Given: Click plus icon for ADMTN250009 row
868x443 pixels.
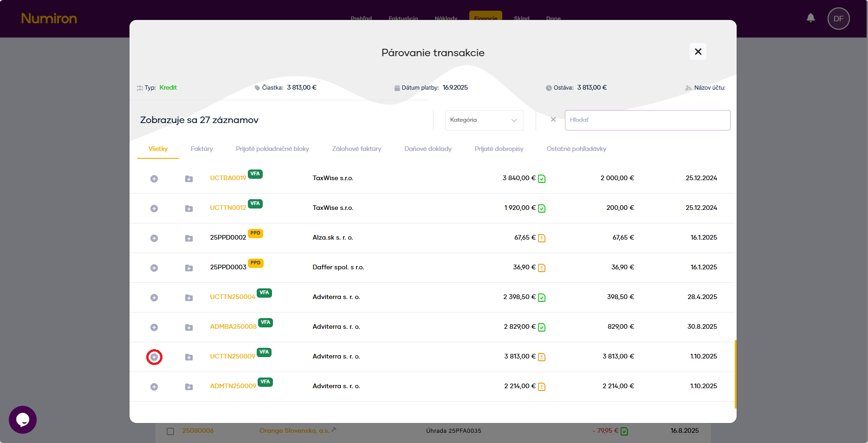Looking at the screenshot, I should [154, 387].
